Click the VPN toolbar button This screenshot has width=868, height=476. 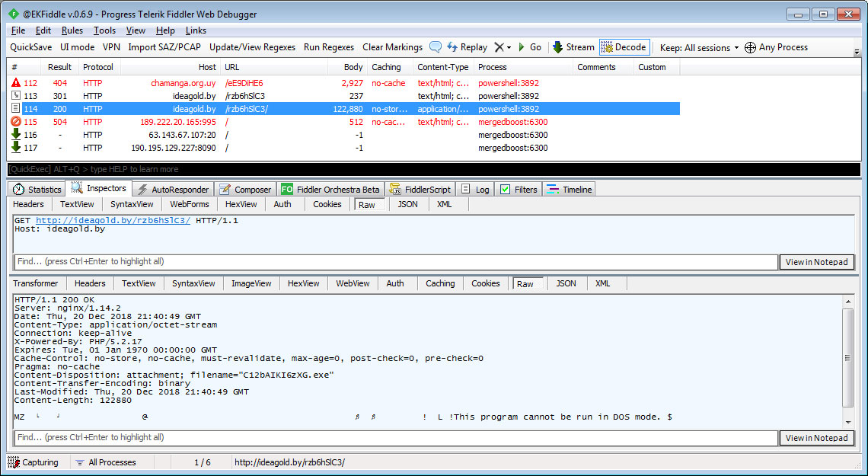[111, 47]
